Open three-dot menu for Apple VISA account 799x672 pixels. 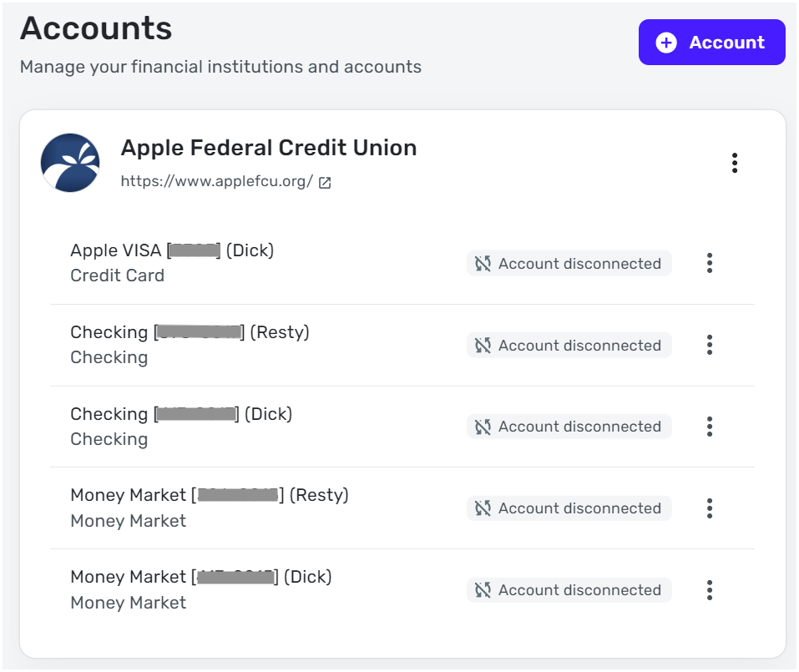710,264
